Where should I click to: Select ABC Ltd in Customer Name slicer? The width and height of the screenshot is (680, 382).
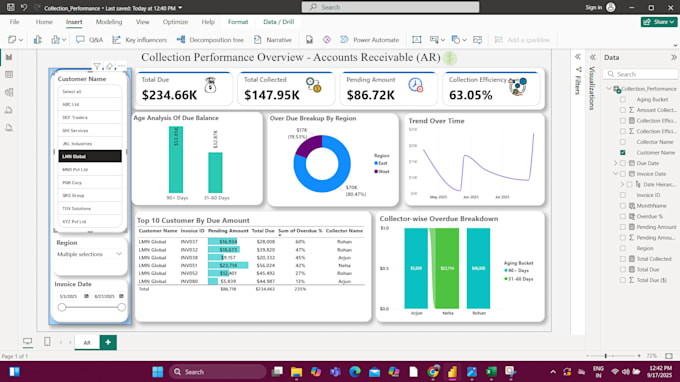(x=90, y=104)
